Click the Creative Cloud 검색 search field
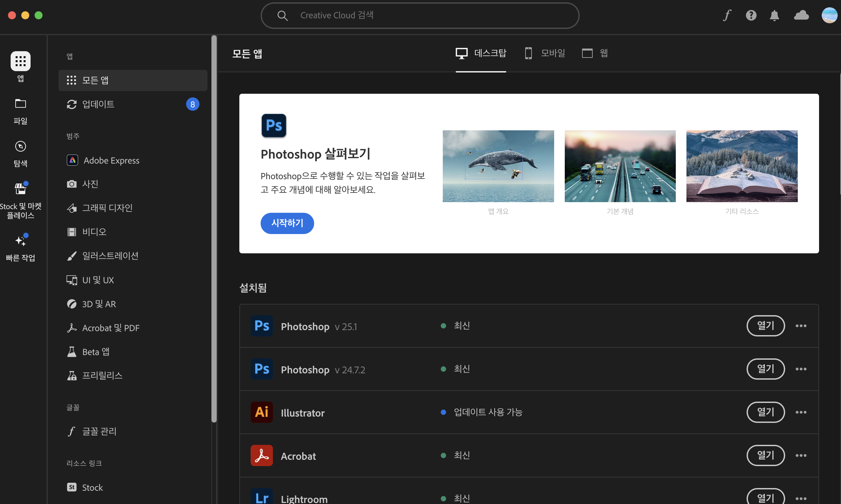Screen dimensions: 841x504 (x=420, y=16)
